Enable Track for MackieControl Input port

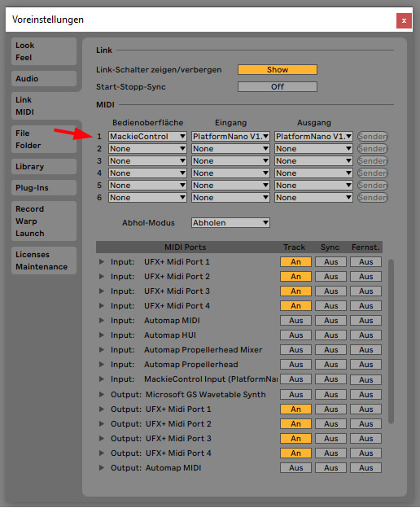coord(295,379)
